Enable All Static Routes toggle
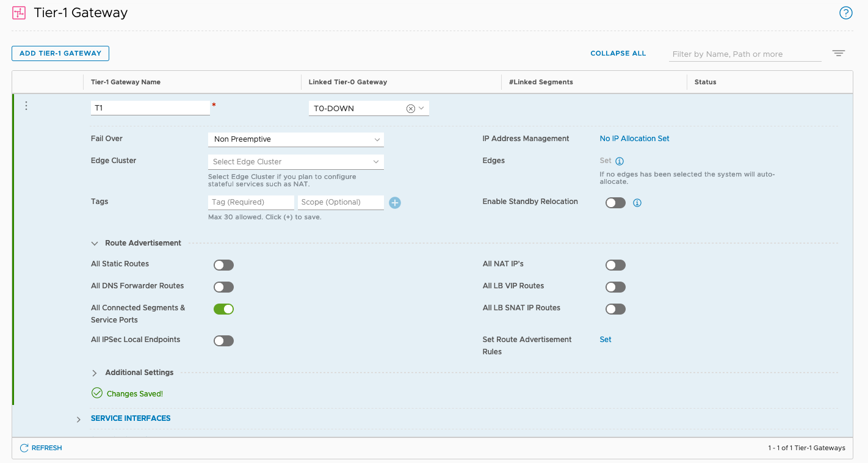 223,265
